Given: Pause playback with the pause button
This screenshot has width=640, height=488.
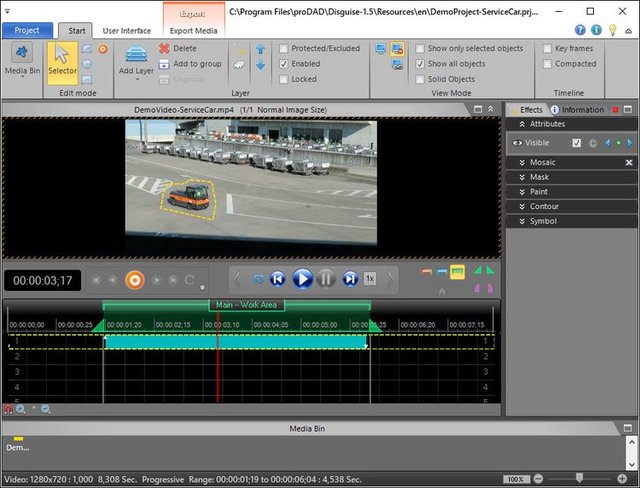Looking at the screenshot, I should click(x=326, y=279).
